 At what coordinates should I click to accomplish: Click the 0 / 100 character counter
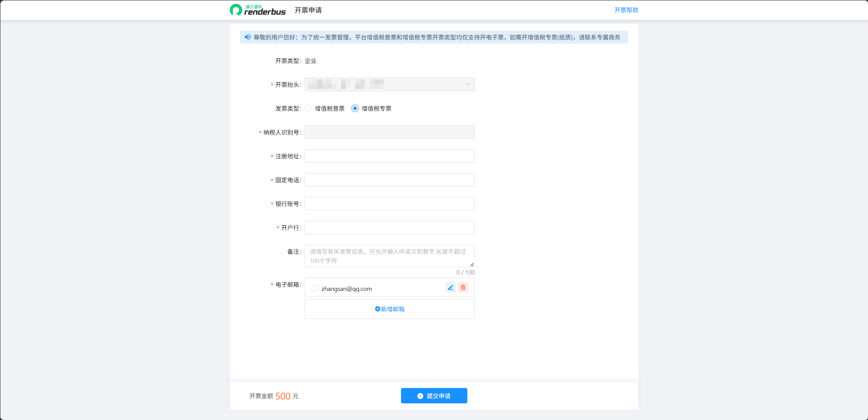click(465, 273)
